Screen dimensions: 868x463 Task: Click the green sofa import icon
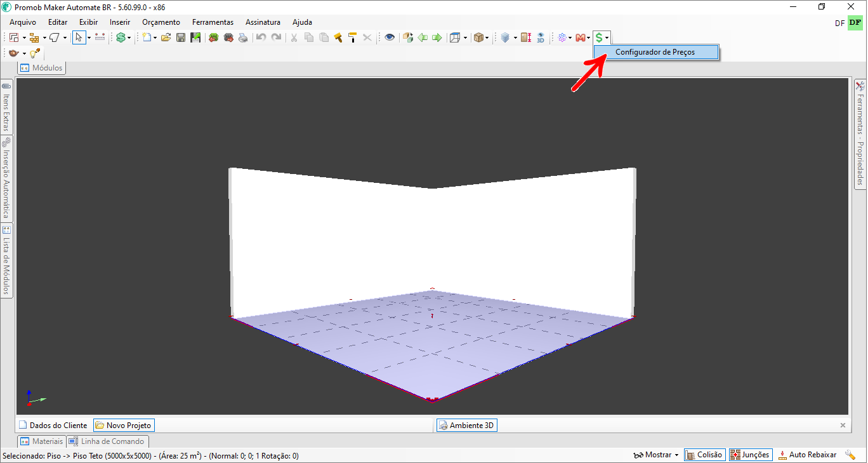click(214, 37)
